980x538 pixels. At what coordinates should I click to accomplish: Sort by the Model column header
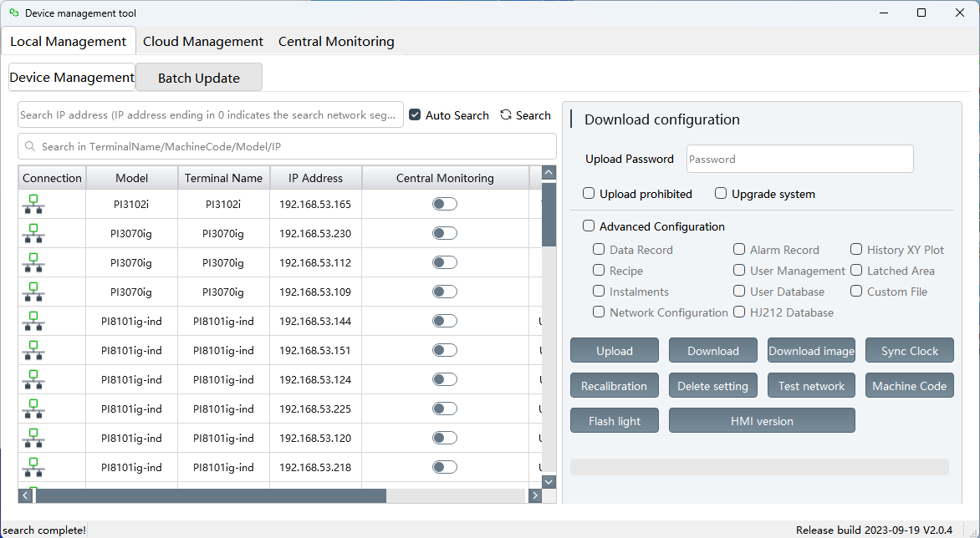point(132,178)
